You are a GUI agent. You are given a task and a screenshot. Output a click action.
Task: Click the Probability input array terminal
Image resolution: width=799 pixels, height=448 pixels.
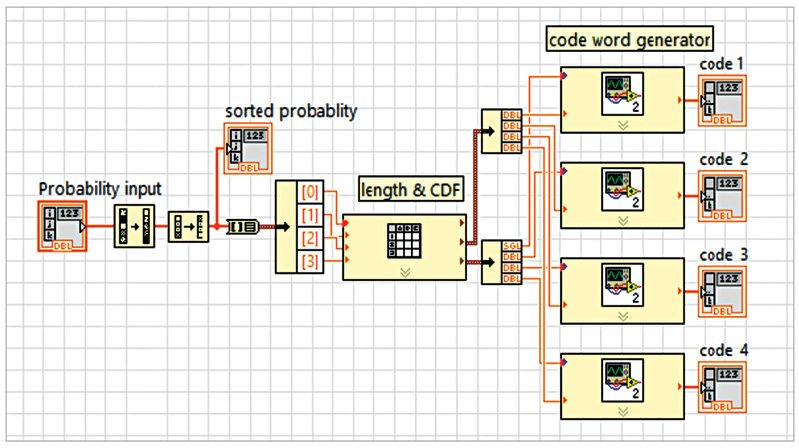pos(63,226)
